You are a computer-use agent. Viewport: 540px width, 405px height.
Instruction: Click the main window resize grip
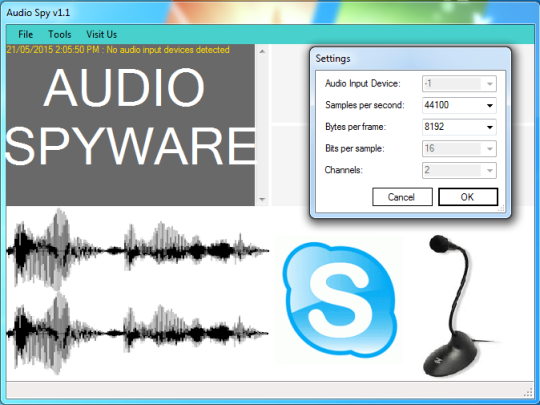528,393
